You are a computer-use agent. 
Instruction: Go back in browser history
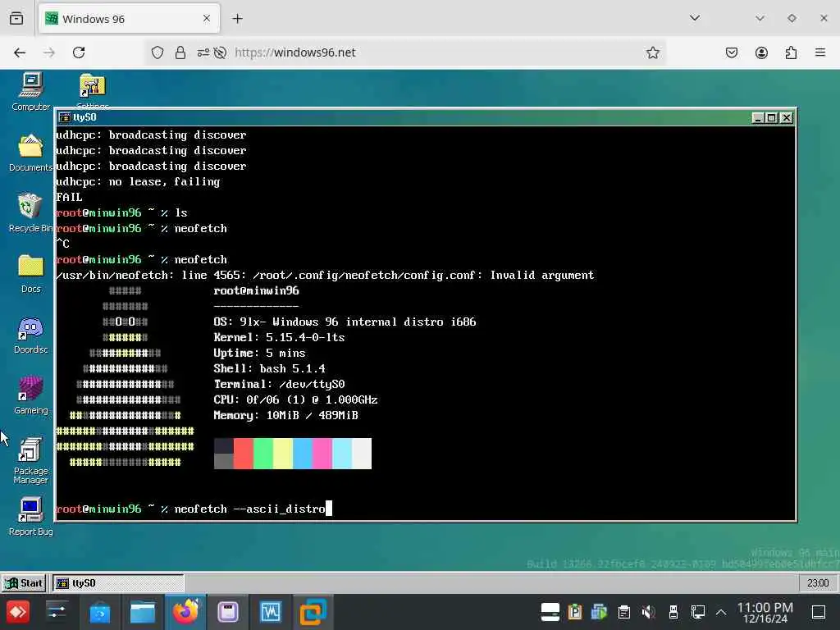(20, 52)
